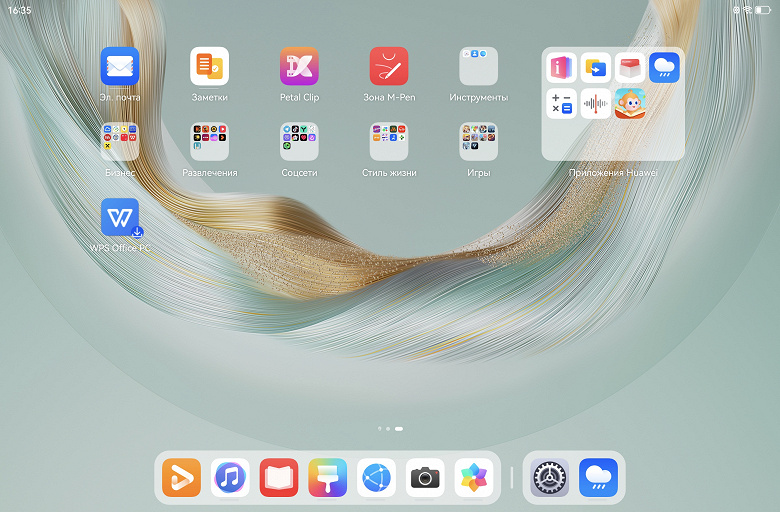Open the calculator in Huawei folder
This screenshot has height=512, width=780.
pos(561,103)
